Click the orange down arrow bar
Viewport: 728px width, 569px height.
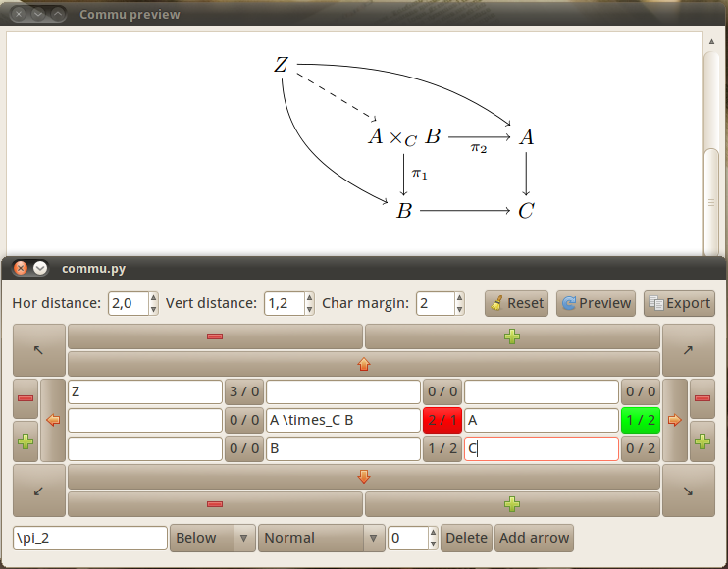coord(364,477)
